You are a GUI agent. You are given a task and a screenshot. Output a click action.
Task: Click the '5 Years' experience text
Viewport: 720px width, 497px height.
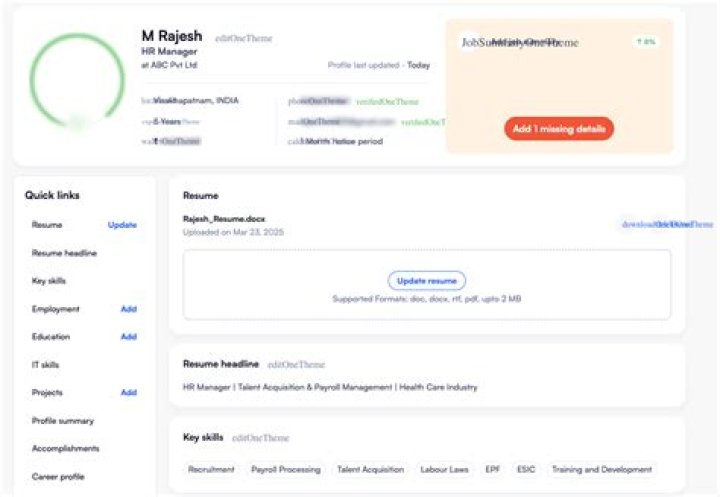coord(167,122)
